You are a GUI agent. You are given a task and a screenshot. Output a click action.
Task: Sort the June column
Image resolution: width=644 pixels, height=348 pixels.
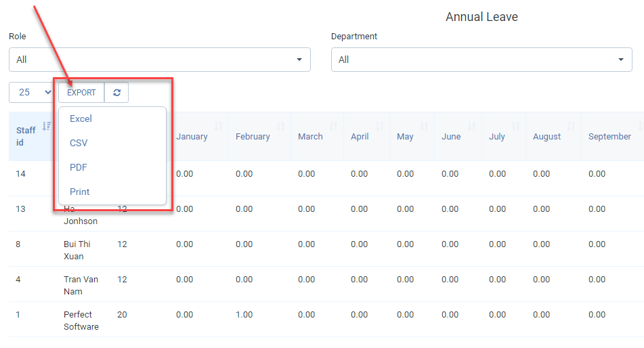click(x=471, y=126)
